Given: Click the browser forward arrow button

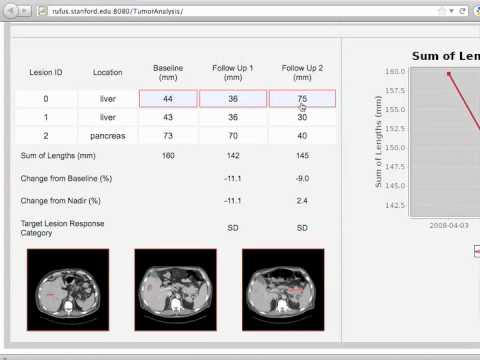Looking at the screenshot, I should coord(25,11).
